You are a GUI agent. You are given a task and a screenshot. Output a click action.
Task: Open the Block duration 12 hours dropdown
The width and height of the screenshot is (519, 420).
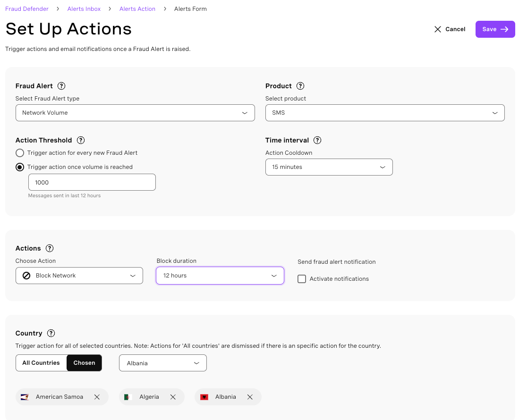pos(220,276)
